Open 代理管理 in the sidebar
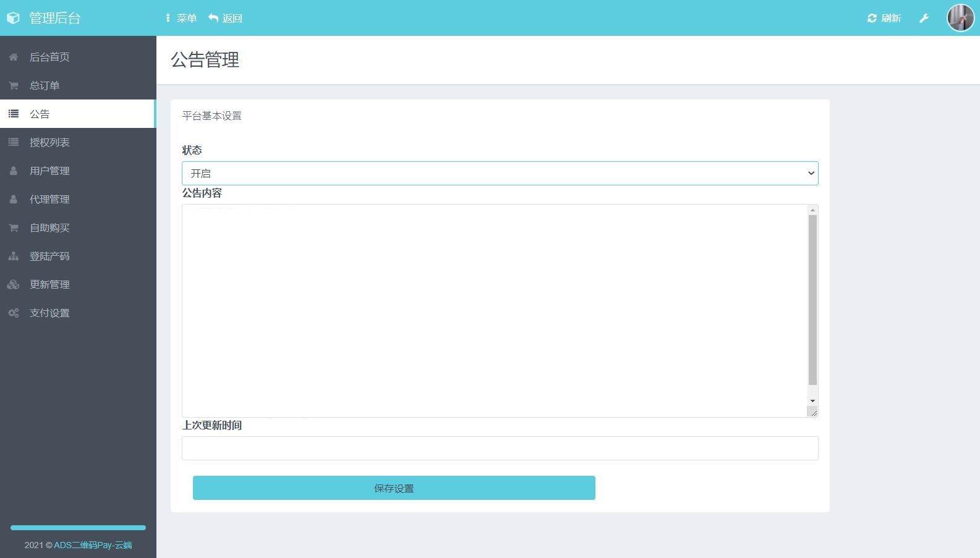 [49, 199]
